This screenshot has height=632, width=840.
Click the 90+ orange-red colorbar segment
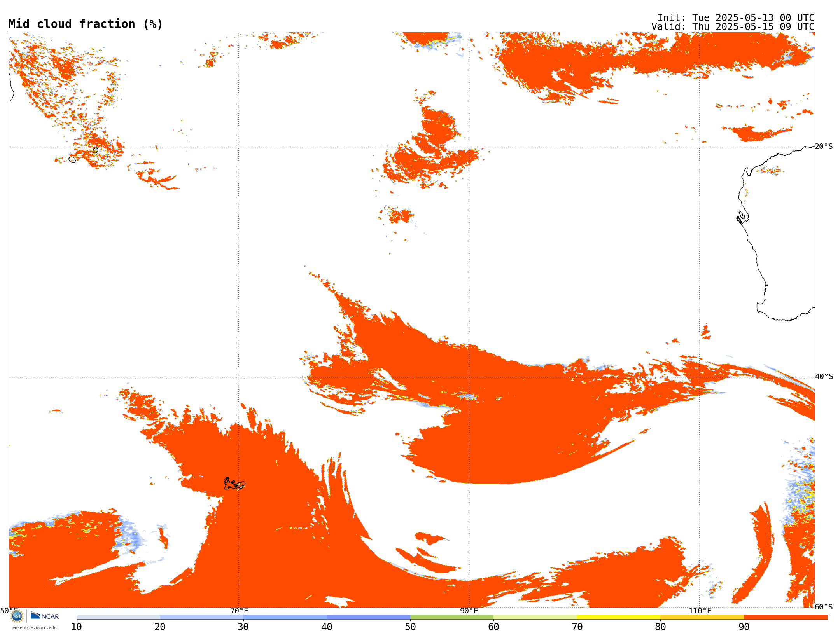click(x=786, y=617)
